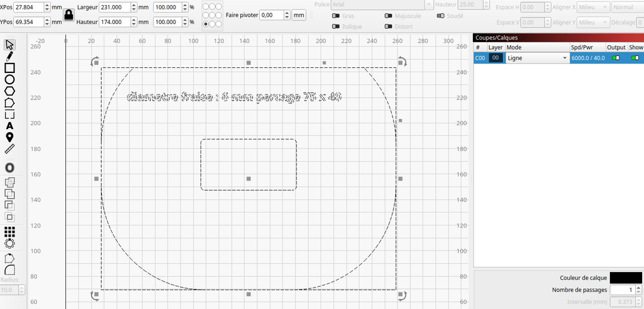This screenshot has height=309, width=644.
Task: Toggle the Majuscule switch
Action: coord(388,16)
